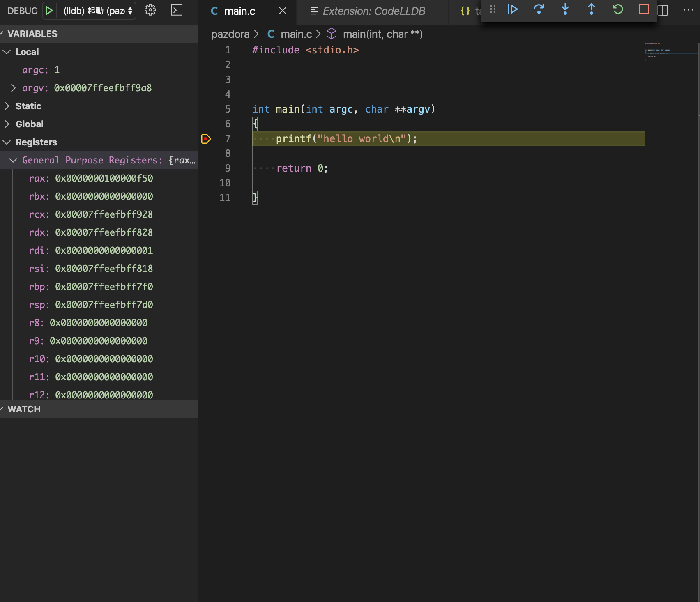The height and width of the screenshot is (602, 700).
Task: Click the printf("hello world\n") statement
Action: pyautogui.click(x=346, y=139)
